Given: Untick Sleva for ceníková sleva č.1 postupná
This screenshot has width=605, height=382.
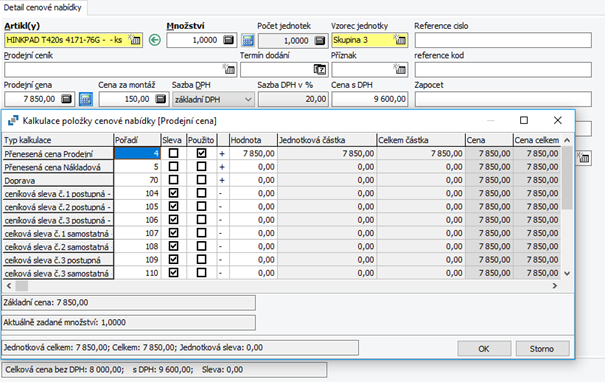Looking at the screenshot, I should [174, 193].
